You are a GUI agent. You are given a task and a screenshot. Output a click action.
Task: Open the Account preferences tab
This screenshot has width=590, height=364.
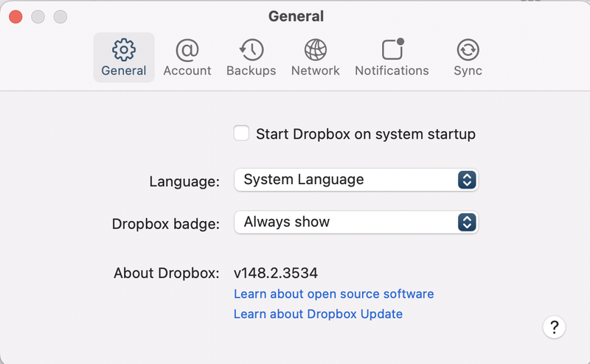coord(187,57)
